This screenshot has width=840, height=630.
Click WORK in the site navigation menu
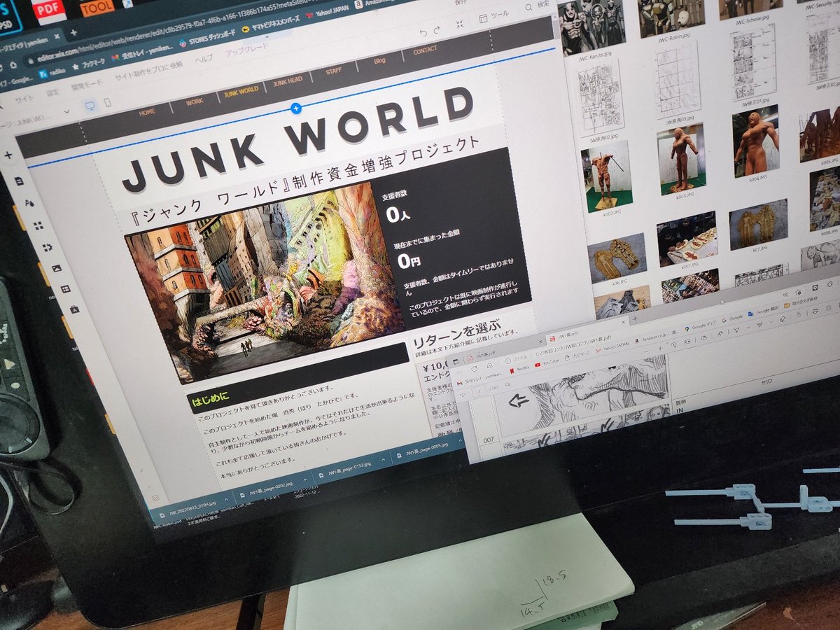pyautogui.click(x=195, y=101)
